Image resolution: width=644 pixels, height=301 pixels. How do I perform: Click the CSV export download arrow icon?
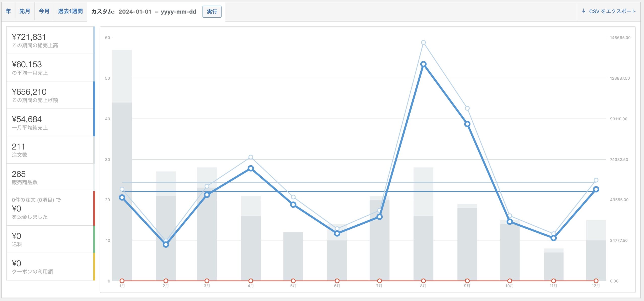point(584,11)
